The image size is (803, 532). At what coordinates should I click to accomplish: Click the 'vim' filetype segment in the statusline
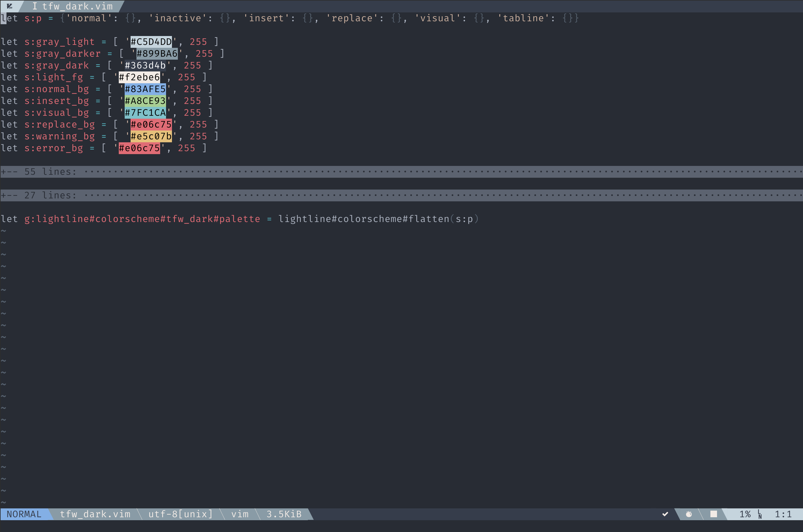240,514
